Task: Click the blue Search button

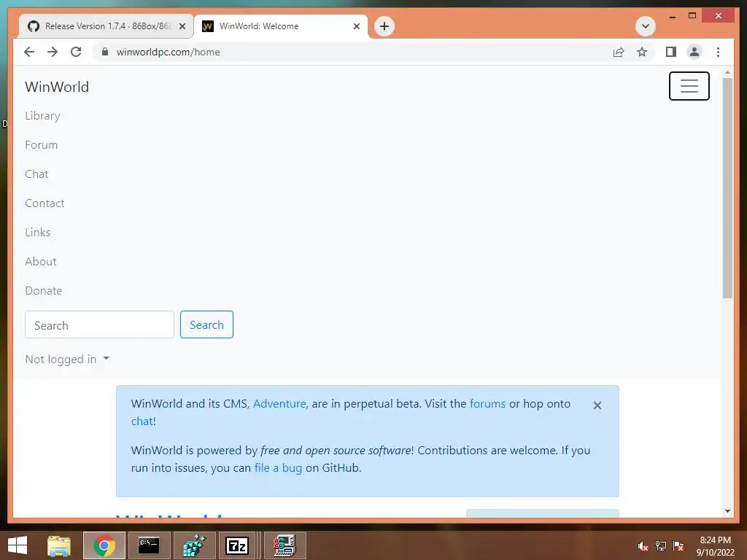Action: pyautogui.click(x=206, y=324)
